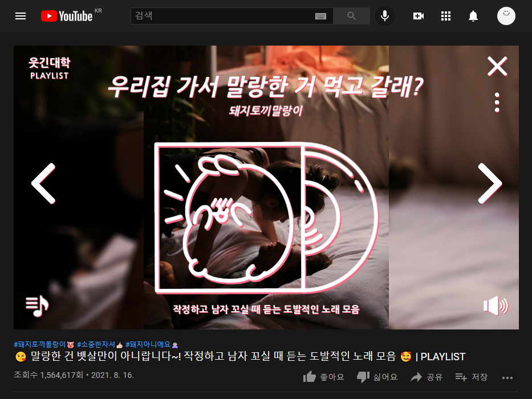
Task: Open the playlist music-note icon
Action: (37, 306)
